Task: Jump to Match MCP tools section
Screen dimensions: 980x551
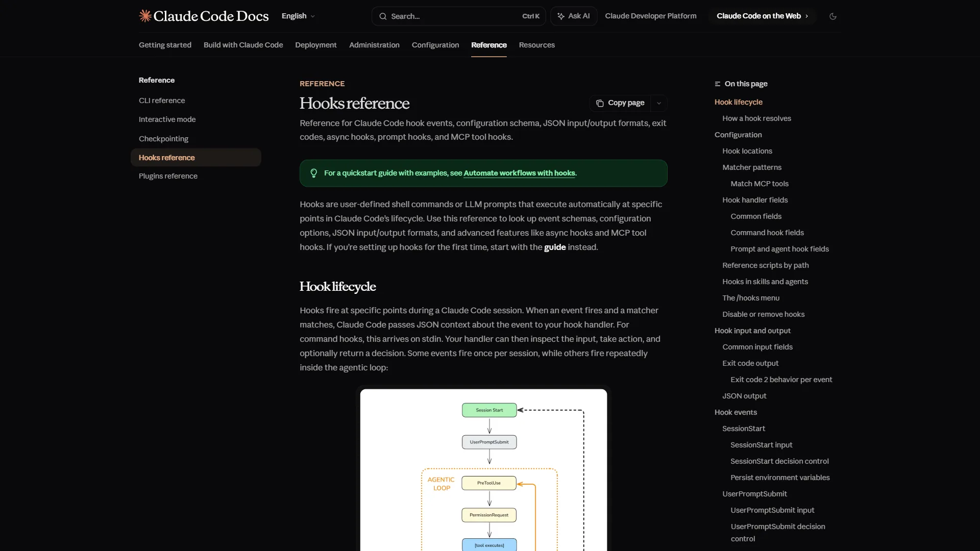Action: 759,184
